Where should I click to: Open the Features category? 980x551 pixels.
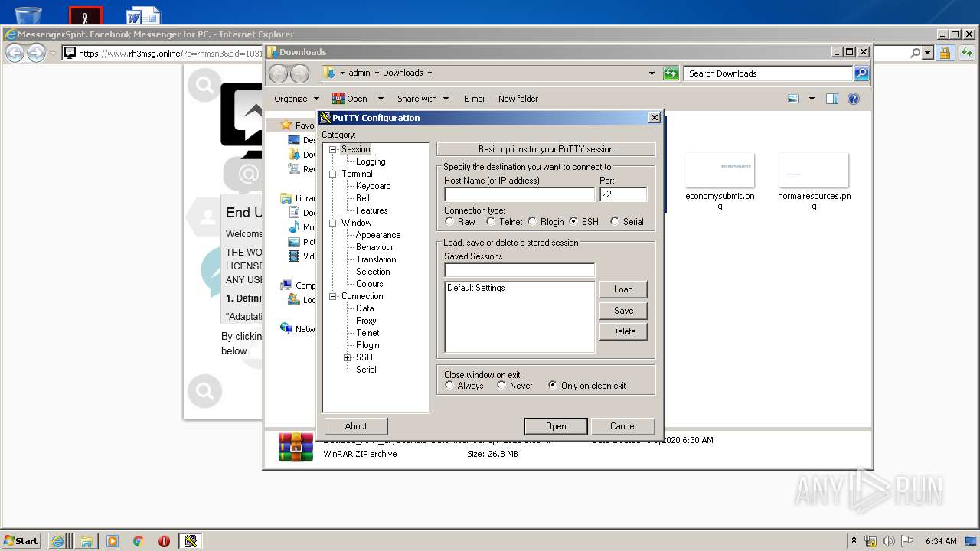371,210
